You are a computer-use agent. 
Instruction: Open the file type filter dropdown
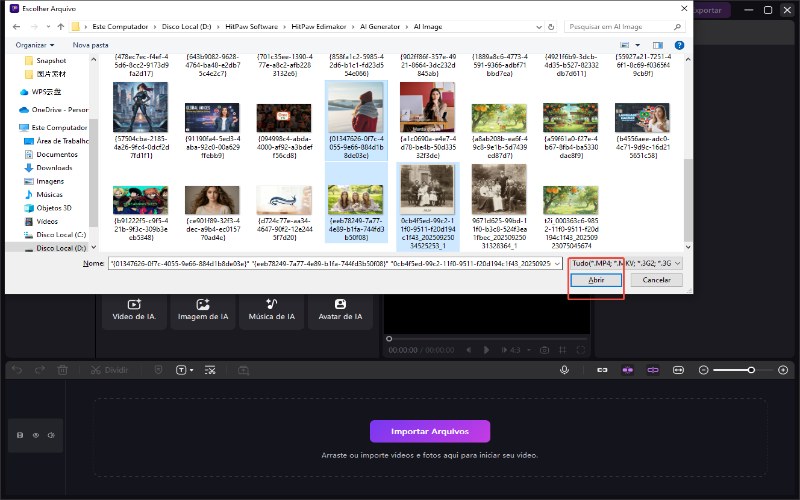(625, 263)
